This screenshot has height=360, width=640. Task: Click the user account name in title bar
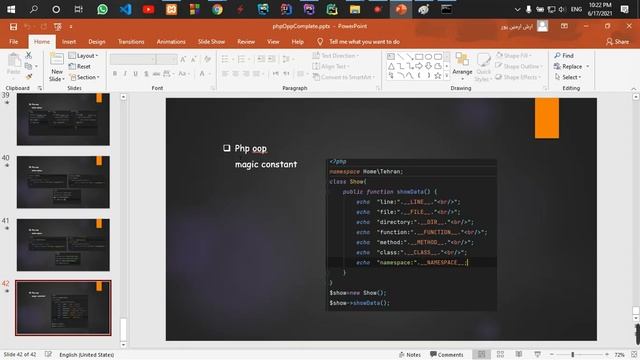(x=516, y=27)
